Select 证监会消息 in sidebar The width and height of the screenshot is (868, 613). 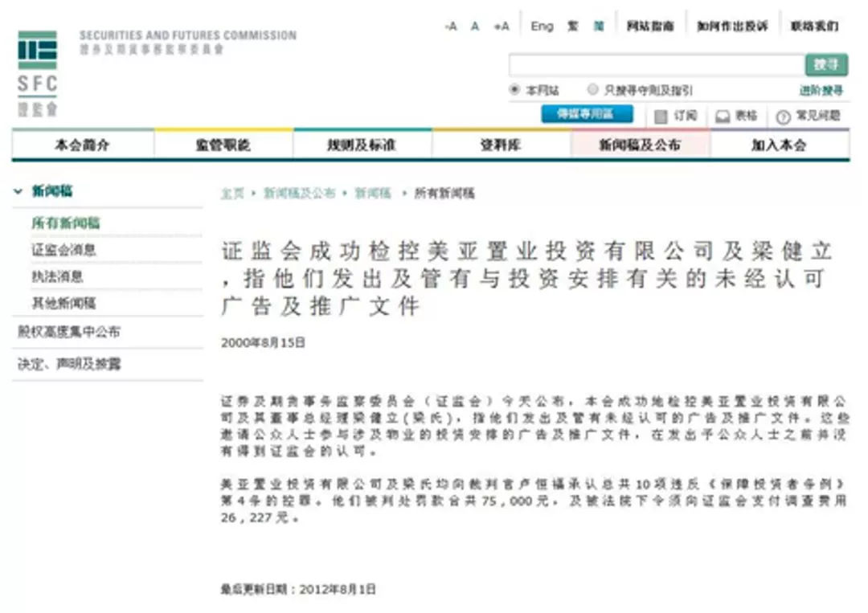click(x=63, y=250)
